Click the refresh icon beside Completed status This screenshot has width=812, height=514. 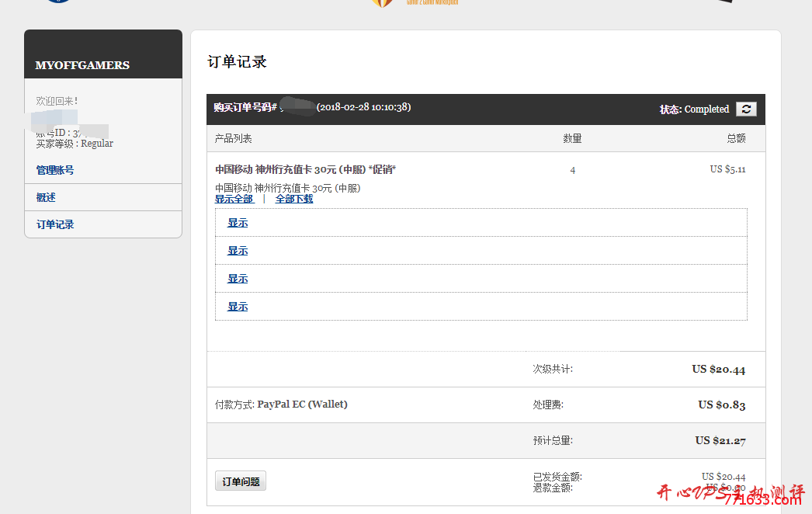(745, 109)
